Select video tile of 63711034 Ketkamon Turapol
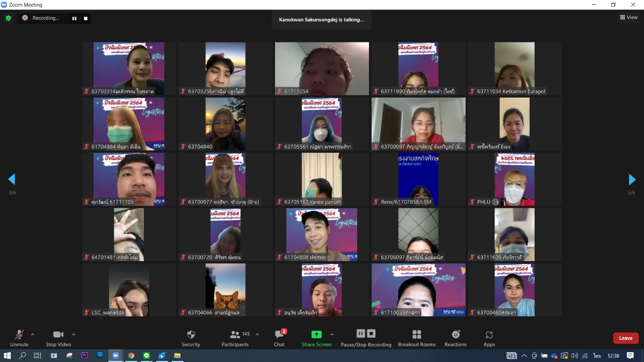The width and height of the screenshot is (644, 362). pos(515,69)
